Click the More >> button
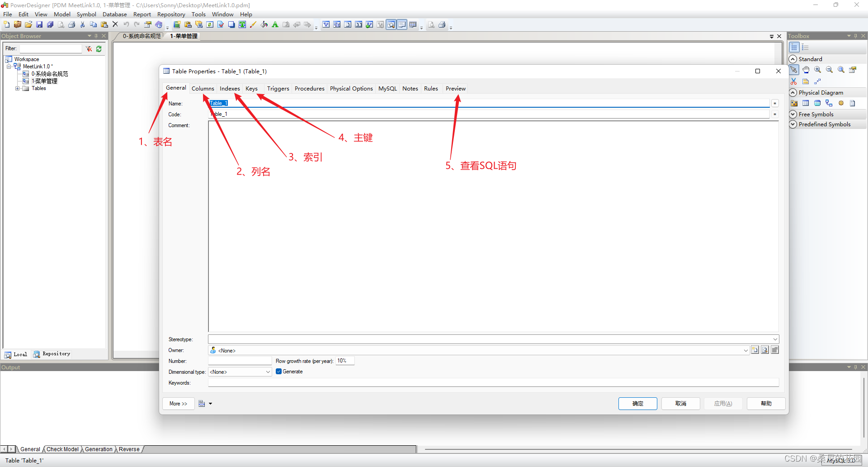This screenshot has height=467, width=868. coord(178,403)
